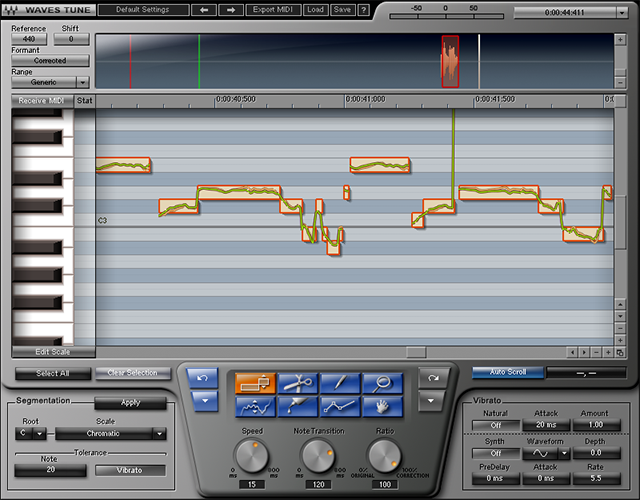Select the Pencil draw tool
Image resolution: width=640 pixels, height=500 pixels.
[x=340, y=383]
